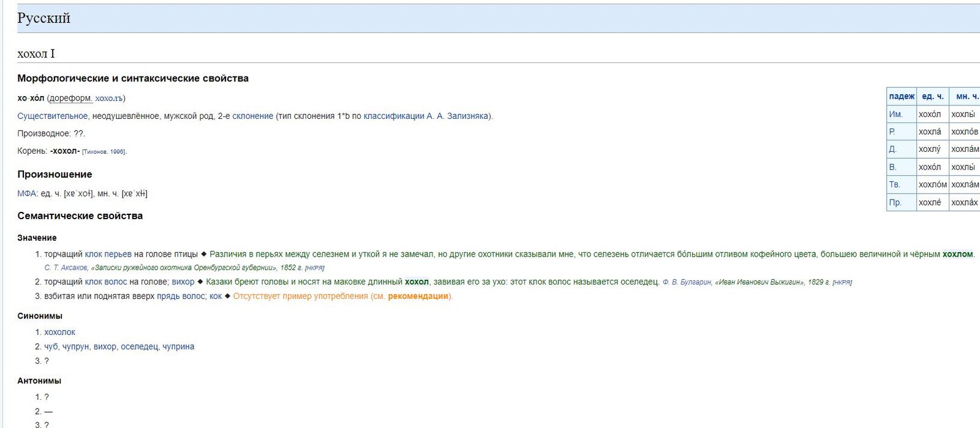Screen dimensions: 980x428
Task: Click the 'Тихонов, 1996' reference
Action: pyautogui.click(x=104, y=152)
